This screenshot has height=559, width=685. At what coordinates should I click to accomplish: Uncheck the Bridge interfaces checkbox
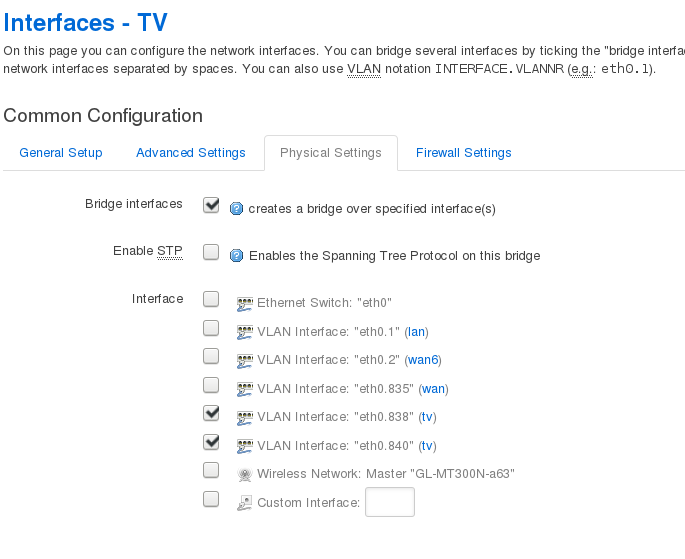[x=211, y=205]
